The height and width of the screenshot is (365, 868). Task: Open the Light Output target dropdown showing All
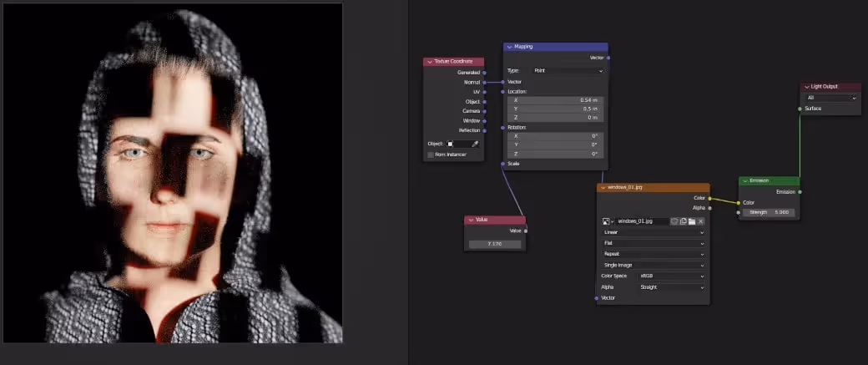pos(831,98)
